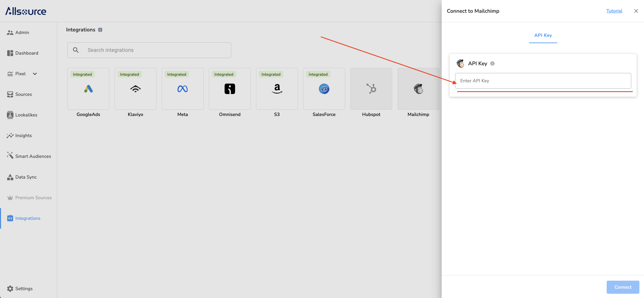The image size is (644, 298).
Task: Open the Klaviyo integration tile
Action: (135, 89)
